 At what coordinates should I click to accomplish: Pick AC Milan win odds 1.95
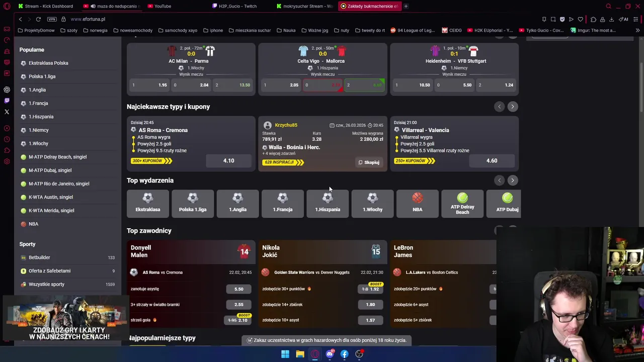[149, 85]
